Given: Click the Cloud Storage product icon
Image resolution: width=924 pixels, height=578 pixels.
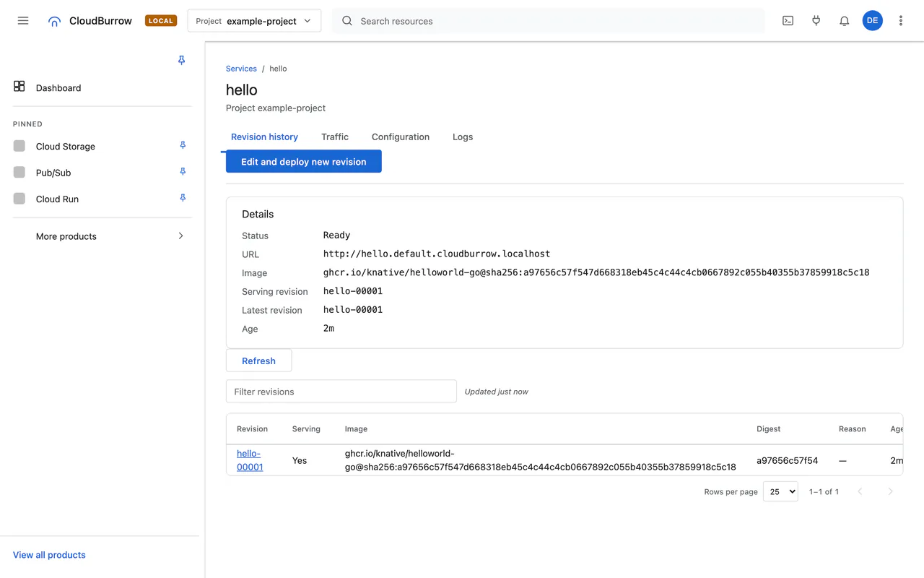Looking at the screenshot, I should pyautogui.click(x=19, y=146).
